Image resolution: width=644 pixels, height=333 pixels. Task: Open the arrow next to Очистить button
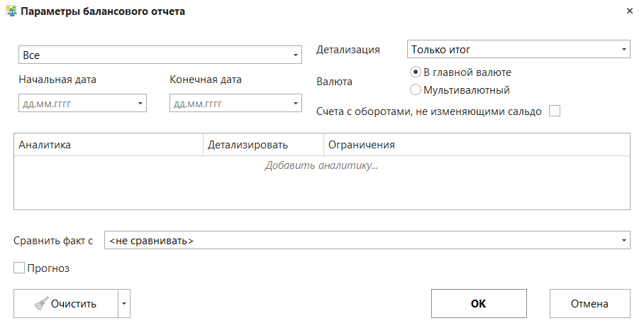[x=123, y=304]
